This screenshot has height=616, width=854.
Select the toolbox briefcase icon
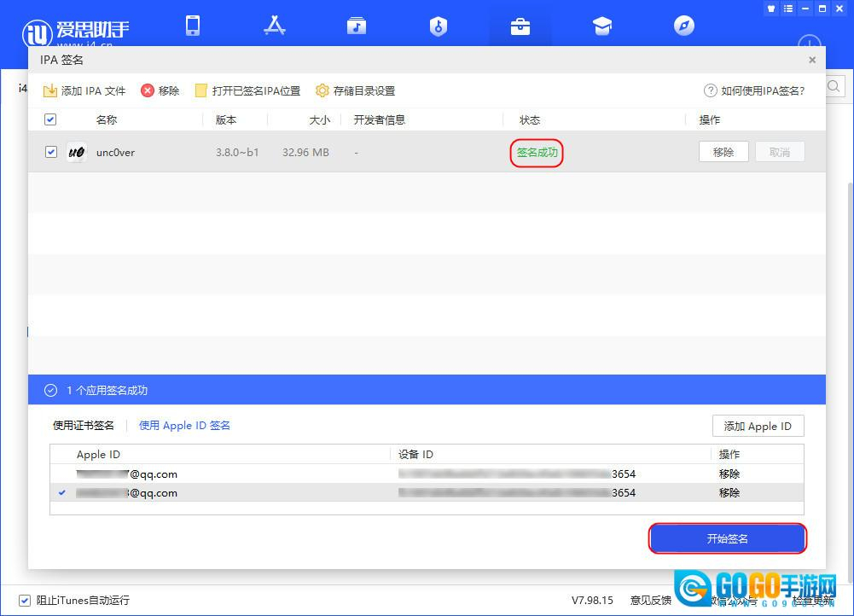coord(520,26)
